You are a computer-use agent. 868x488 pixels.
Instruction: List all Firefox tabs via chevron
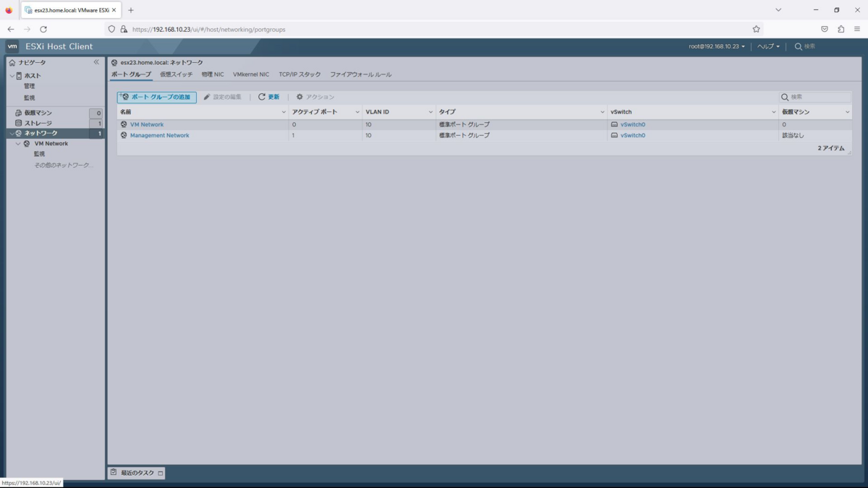point(778,10)
